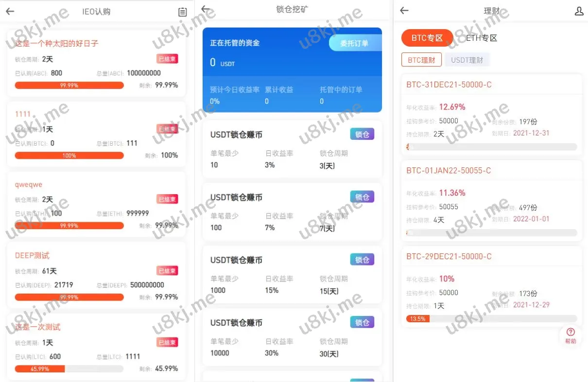Tap 已结束 badge on the qweqwe item
The height and width of the screenshot is (382, 588).
167,199
